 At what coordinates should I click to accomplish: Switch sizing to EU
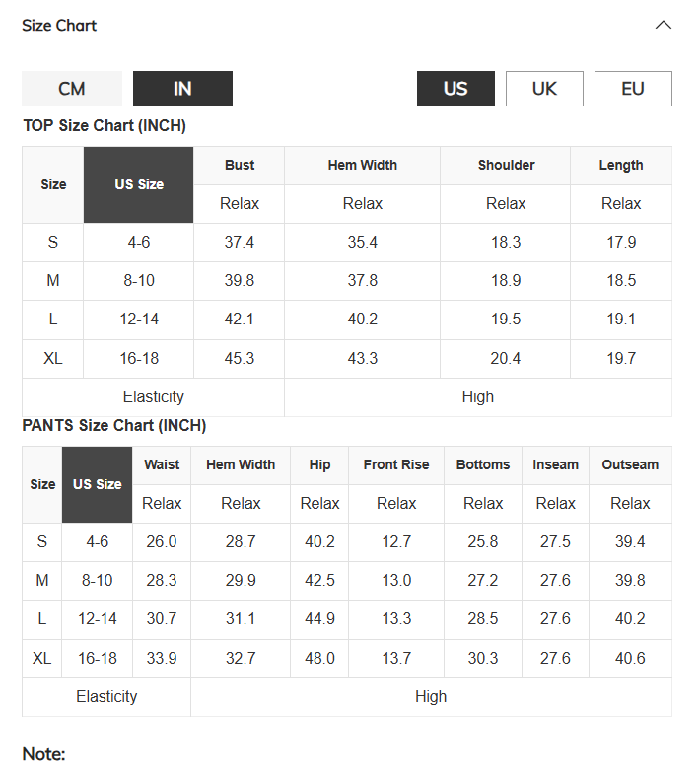pos(633,89)
